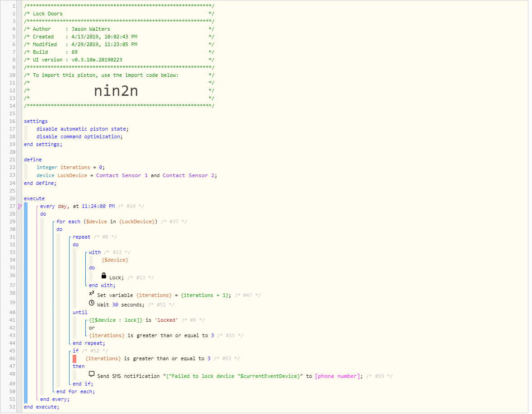Click the clock icon beside Wait 30 seconds

click(92, 303)
